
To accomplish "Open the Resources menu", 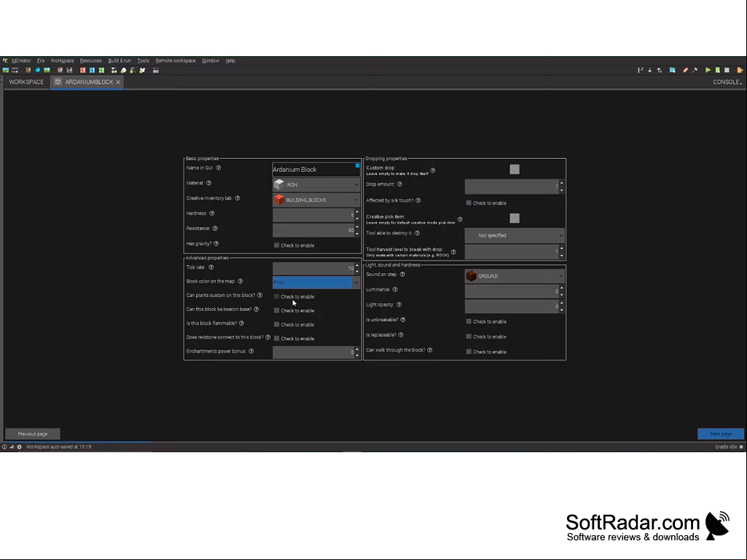I will pos(90,61).
